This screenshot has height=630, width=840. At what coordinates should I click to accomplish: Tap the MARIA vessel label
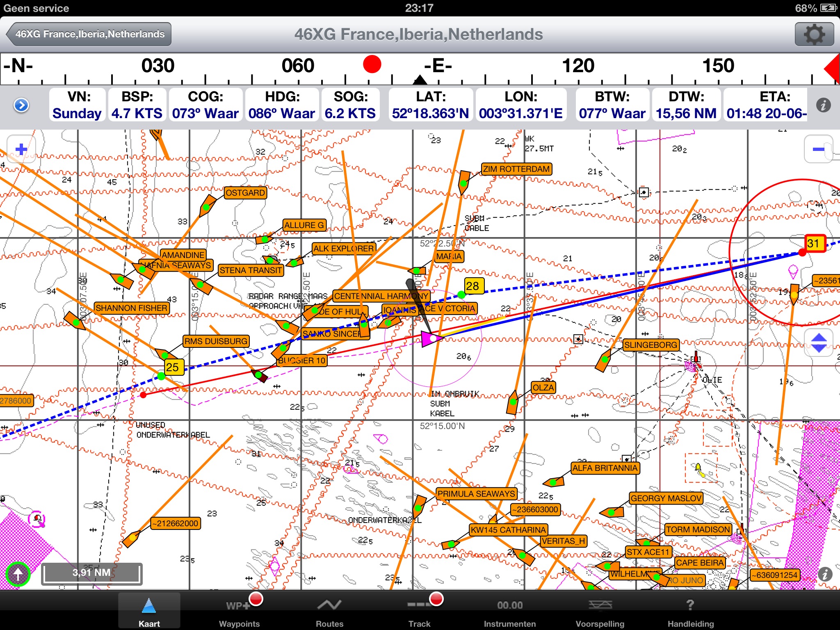click(x=450, y=257)
